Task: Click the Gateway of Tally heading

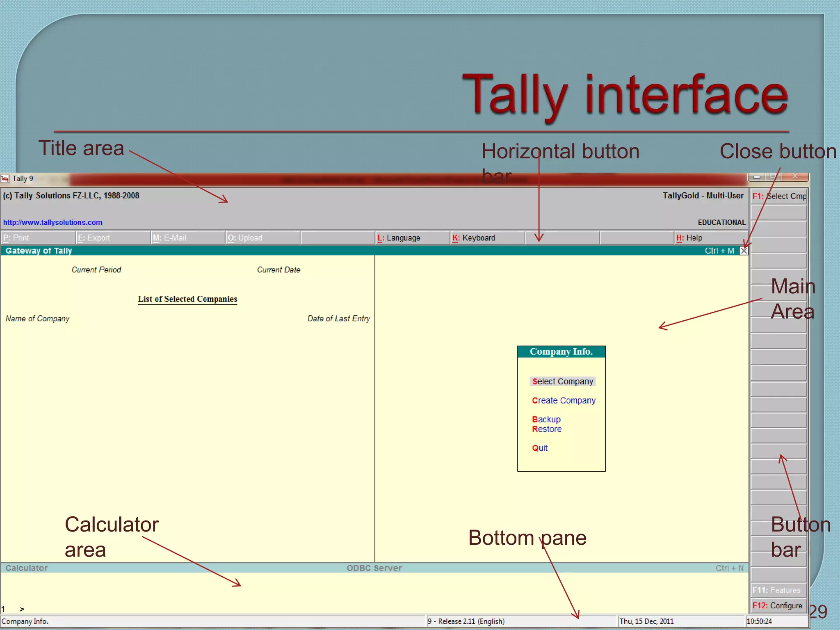Action: click(39, 251)
